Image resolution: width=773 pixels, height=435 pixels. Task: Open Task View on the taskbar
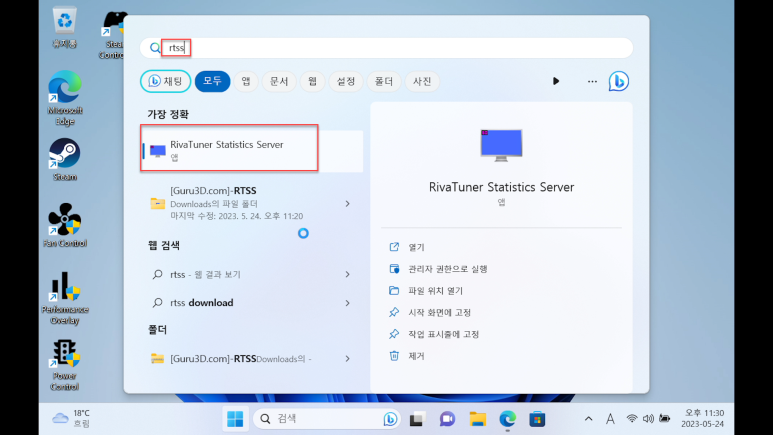pos(417,419)
